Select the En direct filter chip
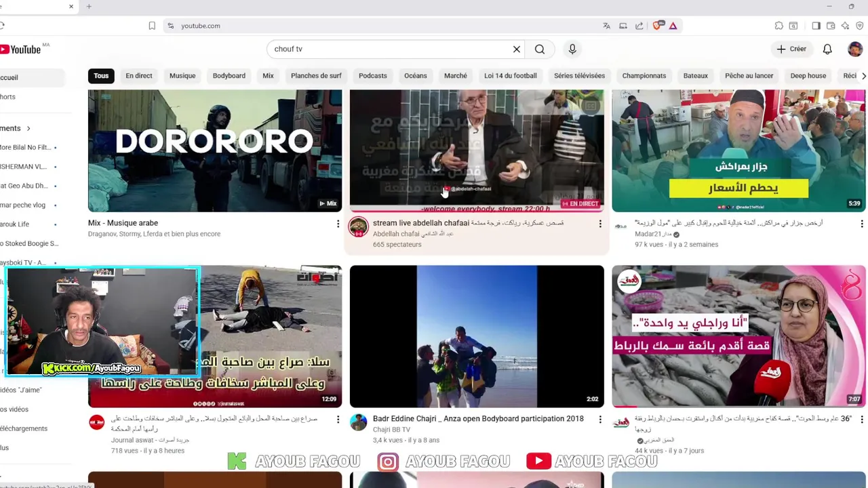 (x=139, y=76)
